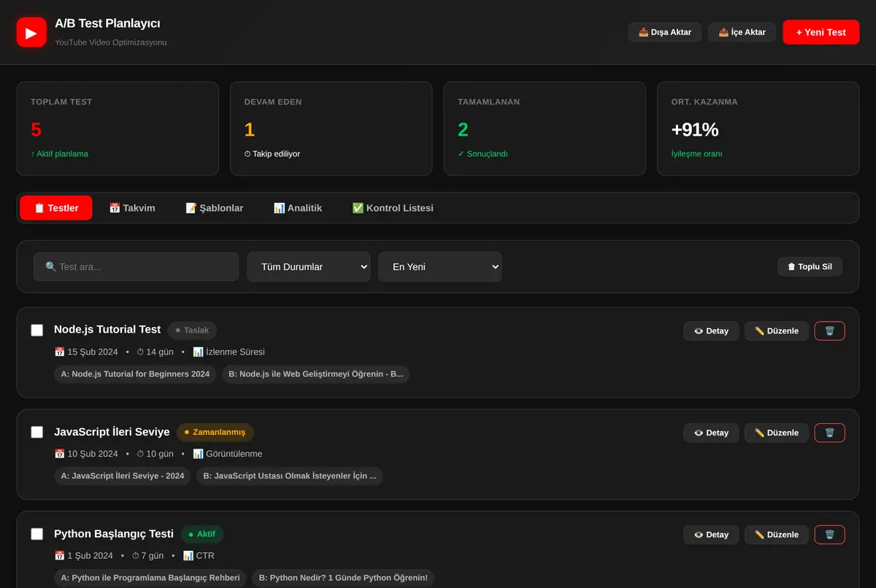Open the Takvim tab
This screenshot has width=876, height=588.
coord(132,208)
